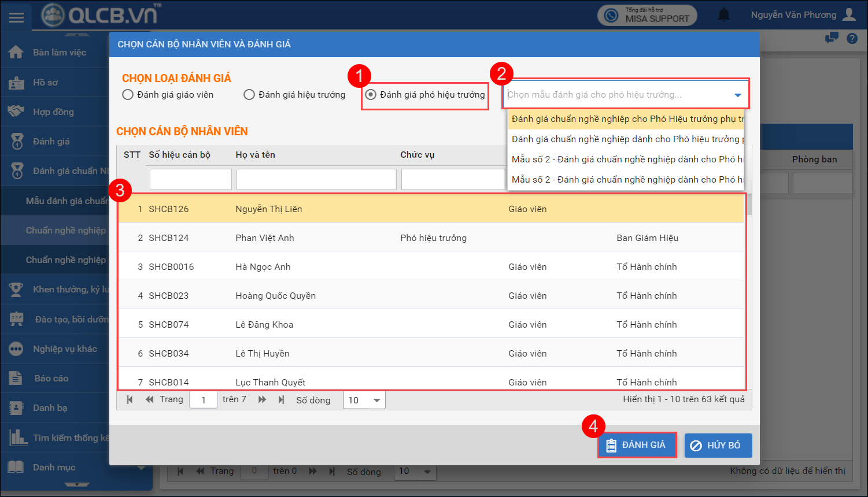
Task: Click the notification bell icon
Action: 723,16
